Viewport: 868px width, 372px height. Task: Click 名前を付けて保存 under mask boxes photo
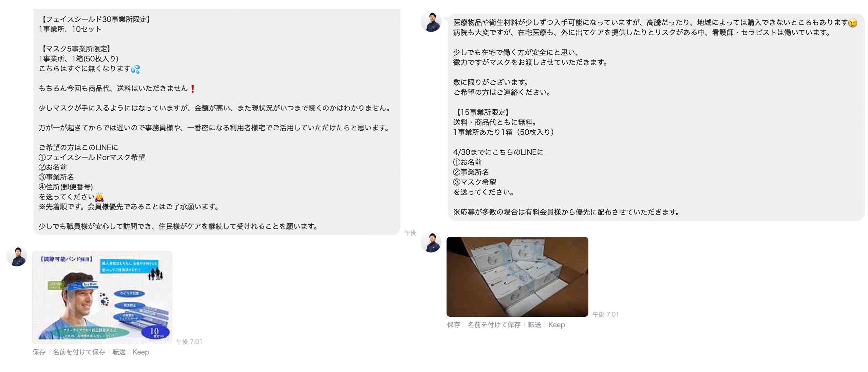pyautogui.click(x=493, y=324)
